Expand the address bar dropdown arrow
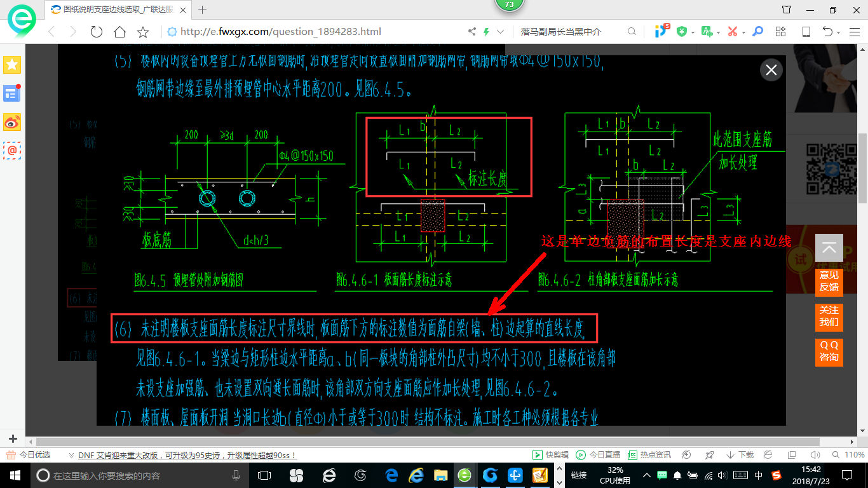 [501, 32]
